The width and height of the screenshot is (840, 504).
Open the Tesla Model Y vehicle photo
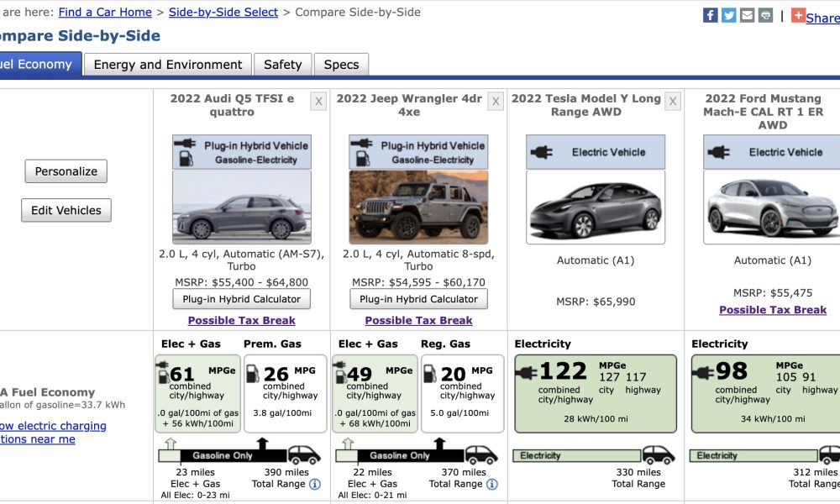(x=596, y=207)
